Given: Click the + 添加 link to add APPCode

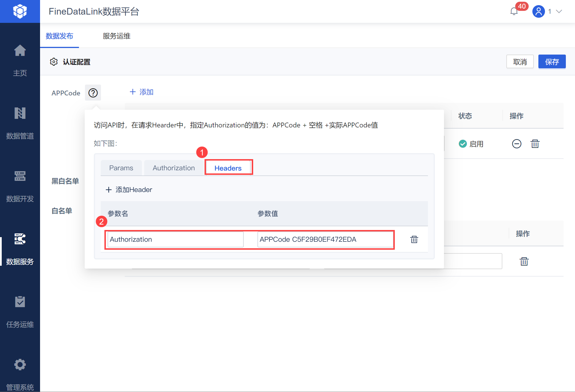Looking at the screenshot, I should click(142, 92).
